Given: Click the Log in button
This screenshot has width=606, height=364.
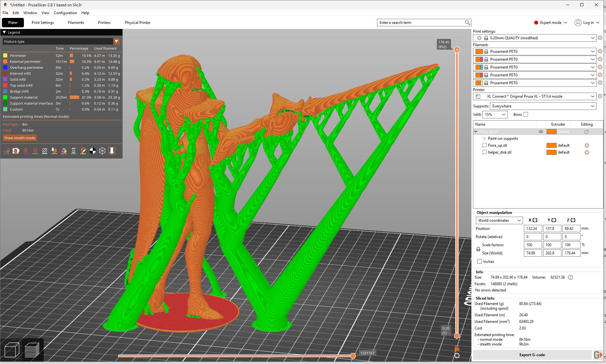Looking at the screenshot, I should click(x=587, y=23).
